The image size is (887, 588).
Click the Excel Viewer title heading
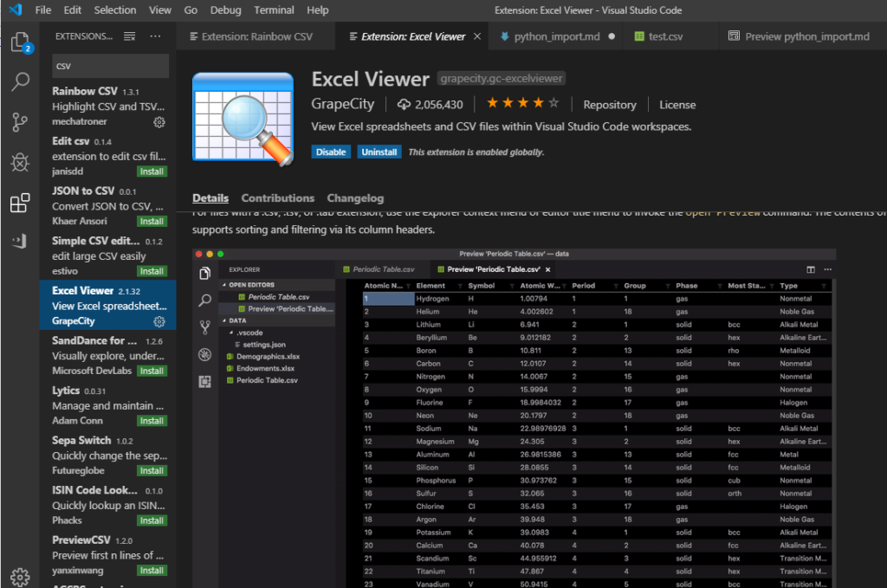pos(371,79)
